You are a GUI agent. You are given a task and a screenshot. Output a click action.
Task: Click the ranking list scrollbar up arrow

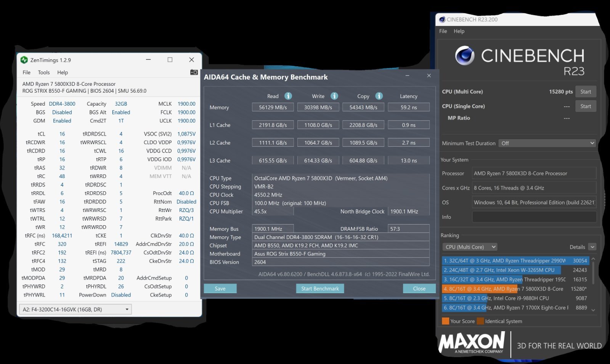pyautogui.click(x=593, y=259)
